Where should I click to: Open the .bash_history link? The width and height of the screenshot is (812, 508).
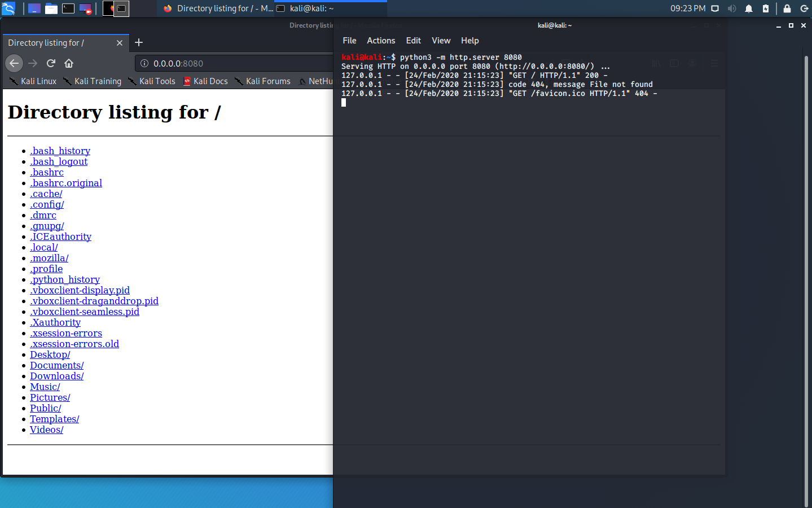click(60, 151)
